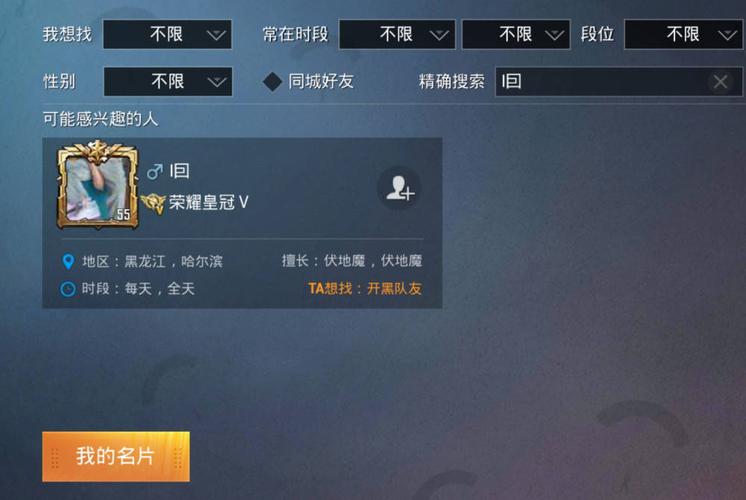Select the player name 旧 on card
The height and width of the screenshot is (500, 746).
pos(179,171)
